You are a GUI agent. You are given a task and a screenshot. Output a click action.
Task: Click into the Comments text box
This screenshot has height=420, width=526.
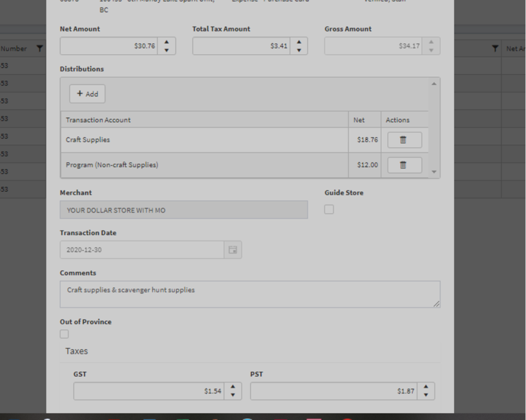[249, 294]
